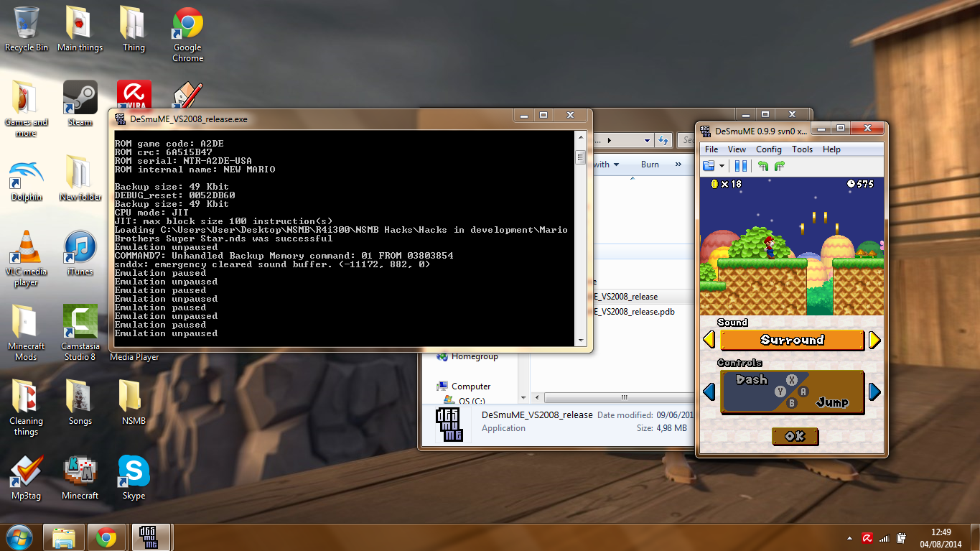Select previous sound option with yellow left arrow
Screen dimensions: 980x551
[709, 340]
